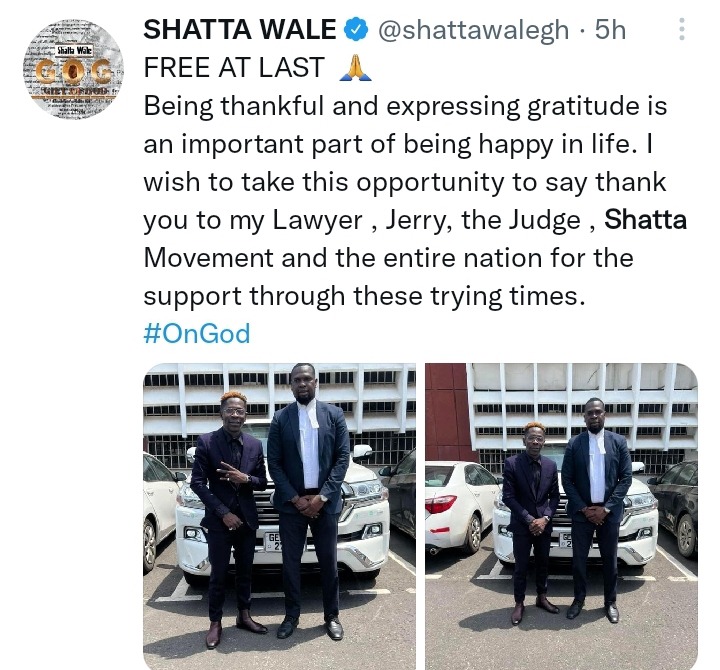Open the 5h timestamp of the tweet
The image size is (720, 670).
pos(610,30)
